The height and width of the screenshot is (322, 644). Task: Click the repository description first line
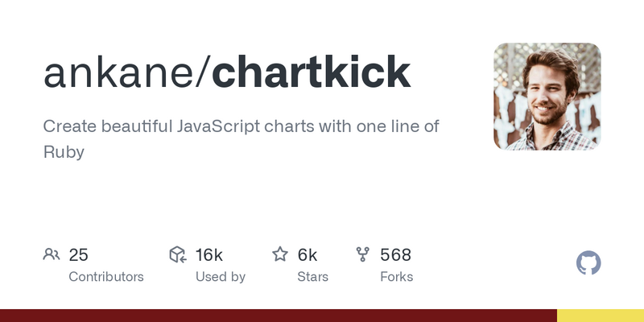tap(241, 126)
